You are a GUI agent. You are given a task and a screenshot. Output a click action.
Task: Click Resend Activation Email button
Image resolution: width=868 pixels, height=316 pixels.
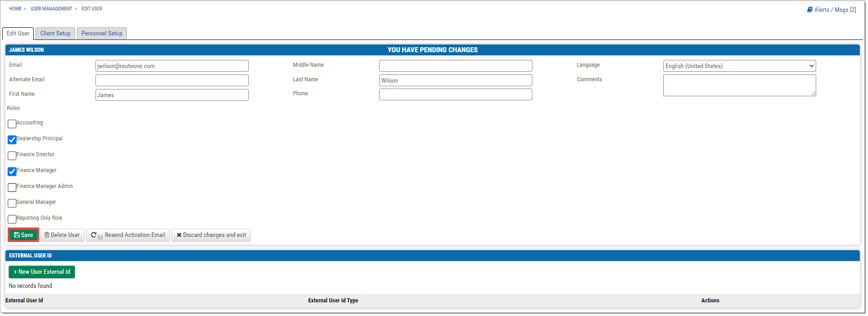pyautogui.click(x=128, y=235)
